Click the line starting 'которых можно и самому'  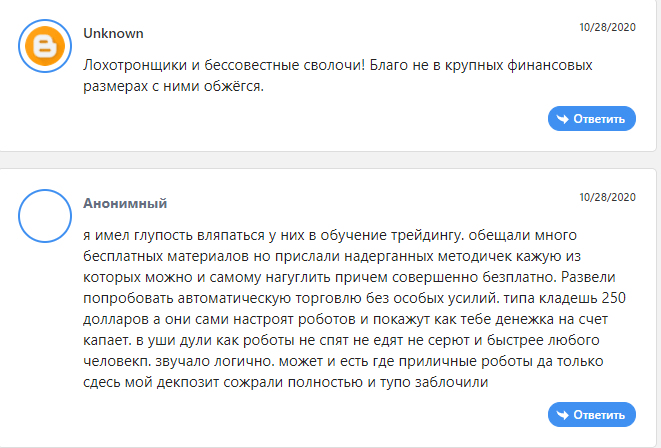[349, 277]
